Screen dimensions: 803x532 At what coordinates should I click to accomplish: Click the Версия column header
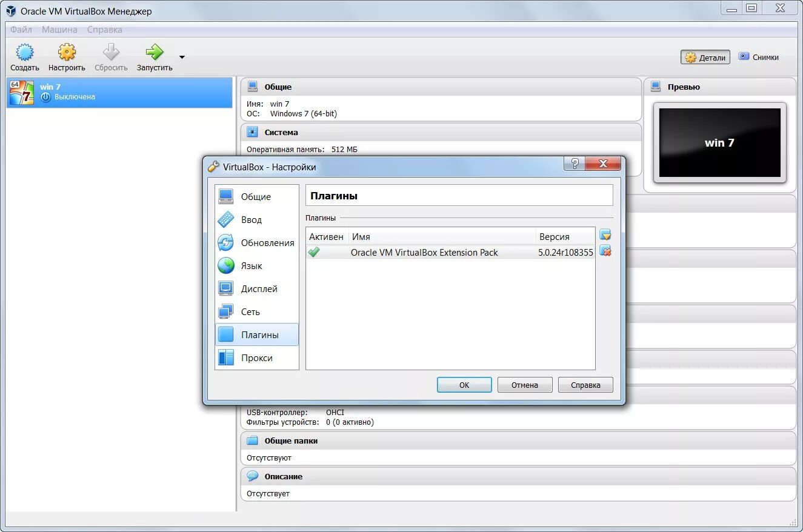[x=565, y=237]
